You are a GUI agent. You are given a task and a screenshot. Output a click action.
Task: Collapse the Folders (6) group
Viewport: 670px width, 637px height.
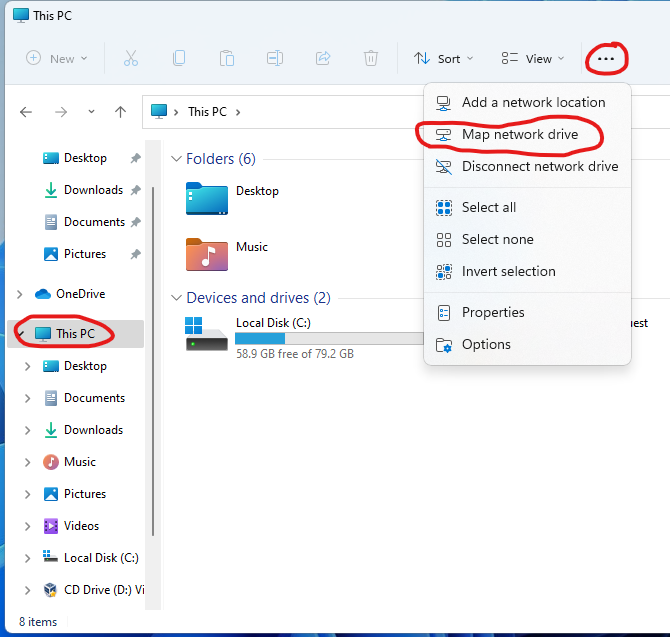pos(176,159)
